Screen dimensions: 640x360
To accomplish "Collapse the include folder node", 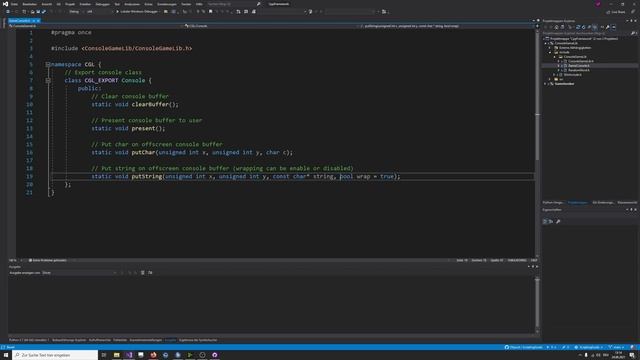I will pyautogui.click(x=550, y=52).
